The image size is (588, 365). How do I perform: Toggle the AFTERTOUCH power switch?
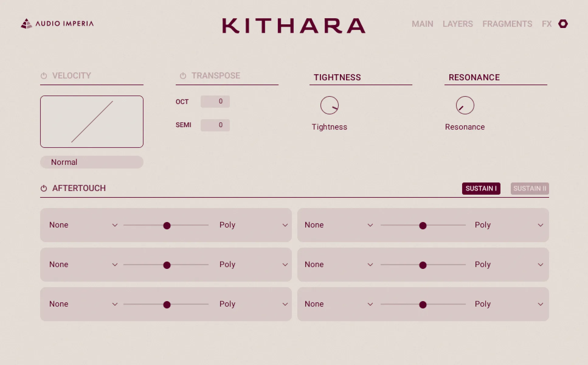click(x=43, y=188)
